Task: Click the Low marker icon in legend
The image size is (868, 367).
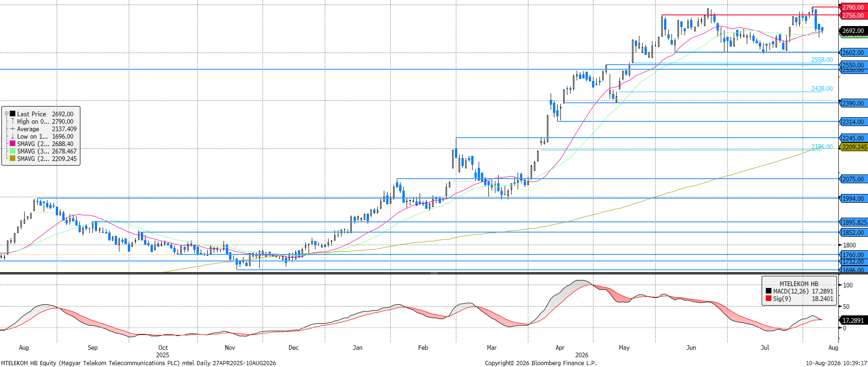Action: pyautogui.click(x=13, y=136)
